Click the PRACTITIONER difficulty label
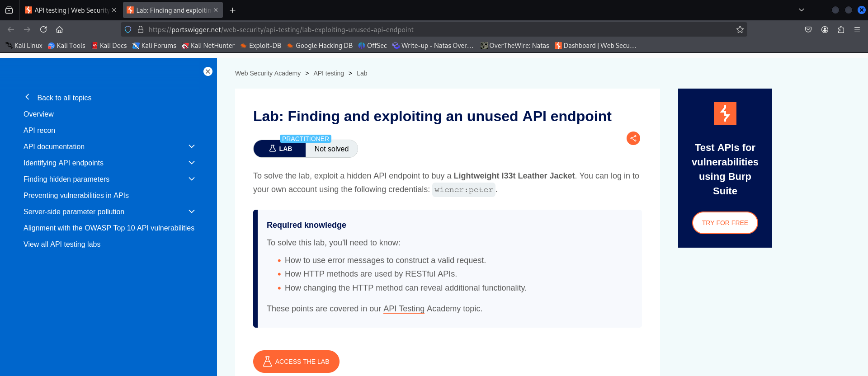 (x=306, y=139)
